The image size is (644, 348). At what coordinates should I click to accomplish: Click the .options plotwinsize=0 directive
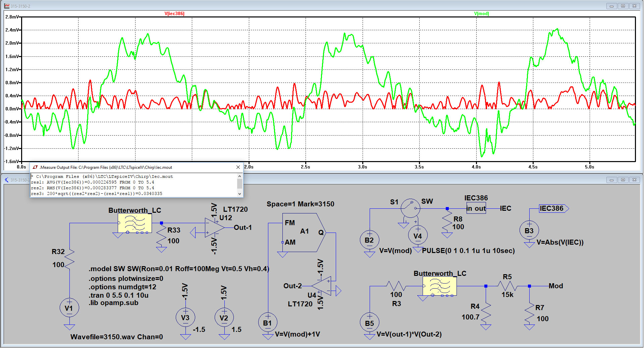pyautogui.click(x=126, y=279)
